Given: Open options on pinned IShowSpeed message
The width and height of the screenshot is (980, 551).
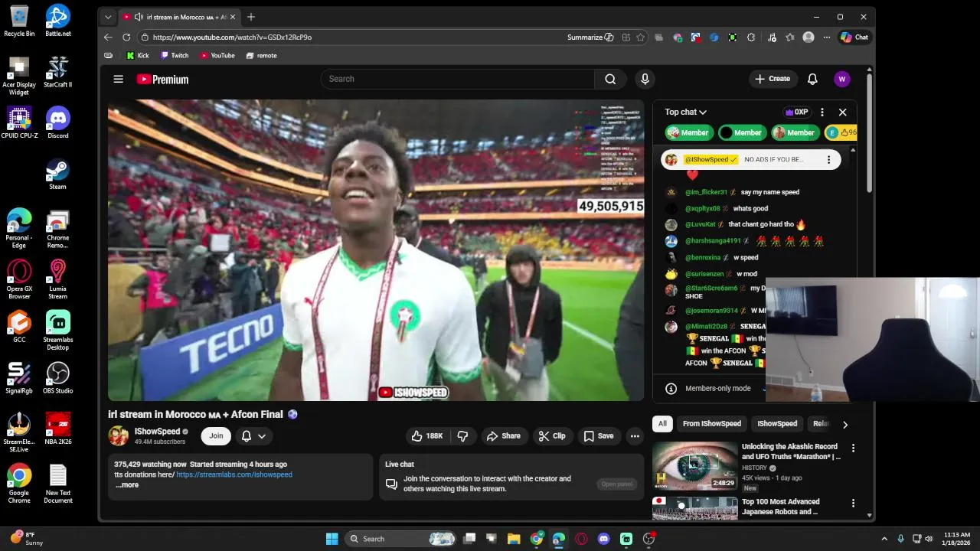Looking at the screenshot, I should pos(828,159).
